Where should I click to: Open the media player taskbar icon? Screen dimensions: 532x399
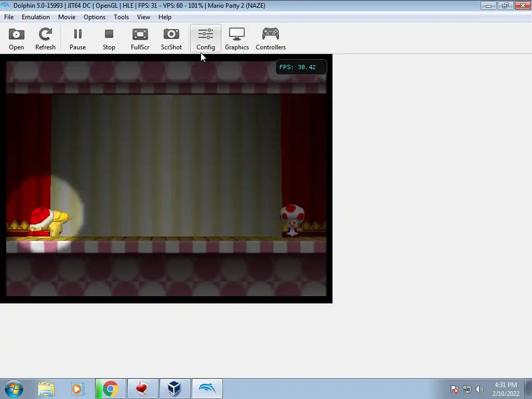pyautogui.click(x=77, y=389)
